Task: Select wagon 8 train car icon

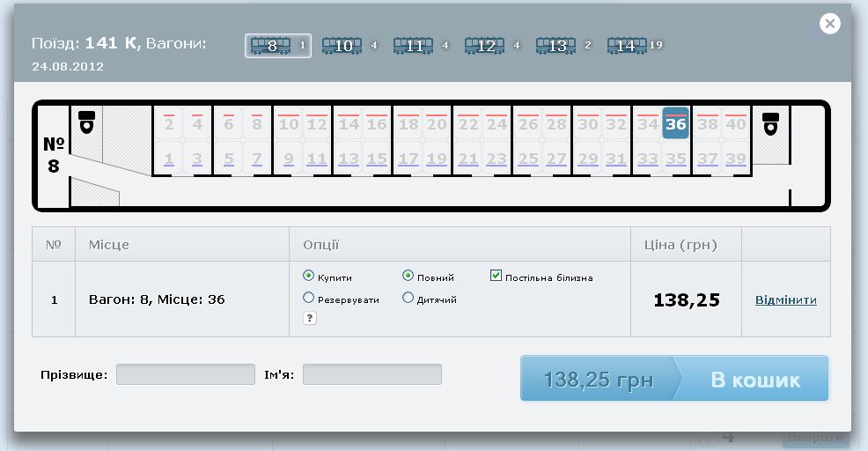Action: pos(271,46)
